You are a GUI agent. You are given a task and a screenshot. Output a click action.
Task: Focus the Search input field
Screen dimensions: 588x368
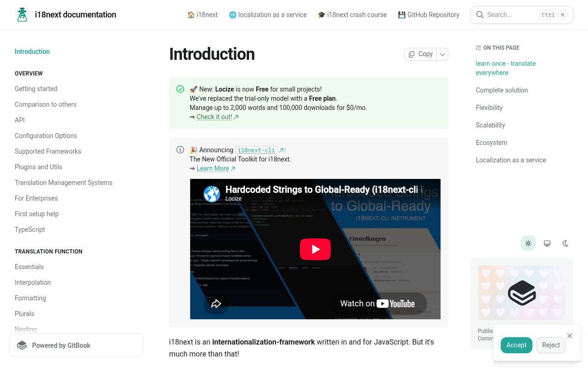tap(522, 15)
